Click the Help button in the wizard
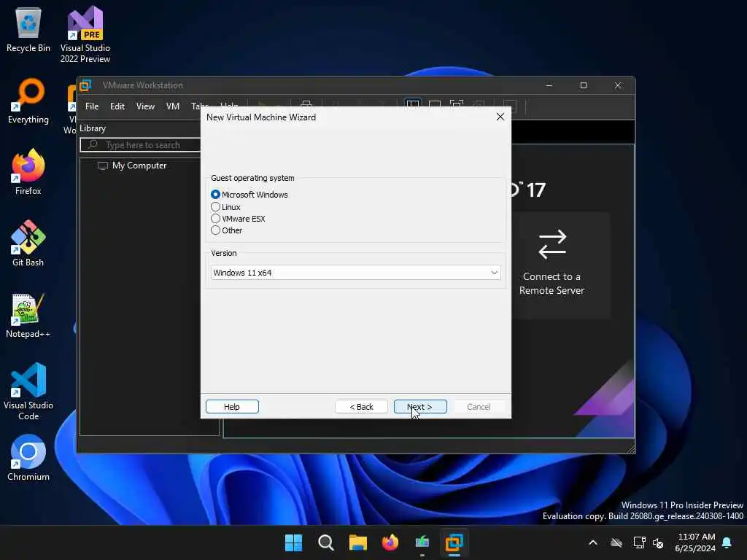The height and width of the screenshot is (560, 747). (x=232, y=407)
